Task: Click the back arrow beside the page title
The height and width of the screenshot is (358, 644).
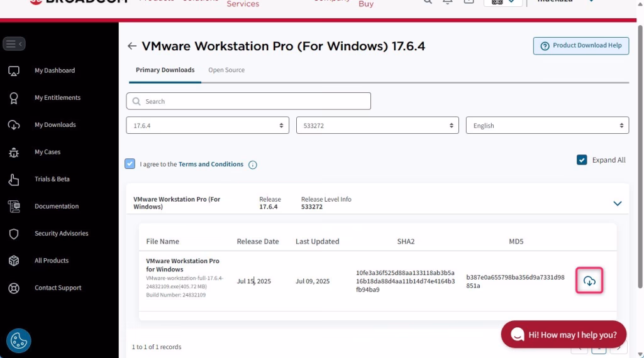Action: [131, 46]
